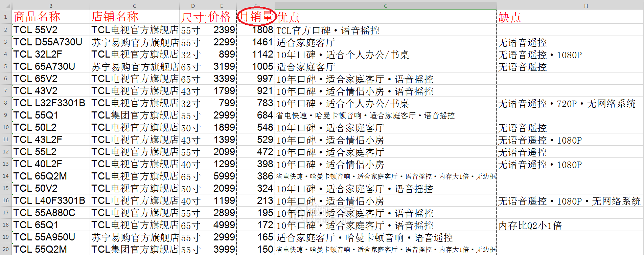
Task: Click advantage cell TCL官方口碑•语音摇控
Action: 386,30
